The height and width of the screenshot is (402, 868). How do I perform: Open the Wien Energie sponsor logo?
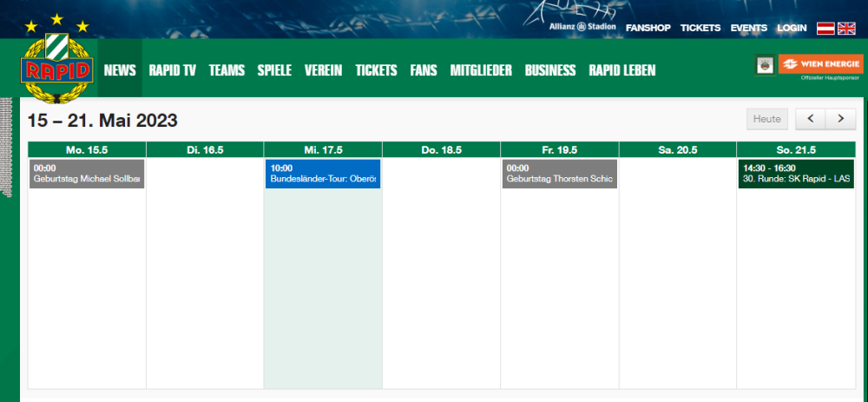coord(820,65)
